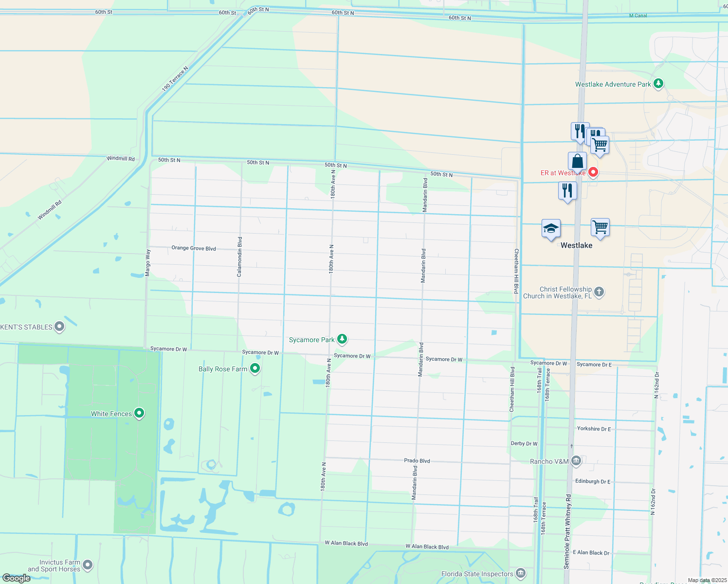Click the Christ Fellowship Church cross icon
This screenshot has width=728, height=584.
click(x=599, y=292)
